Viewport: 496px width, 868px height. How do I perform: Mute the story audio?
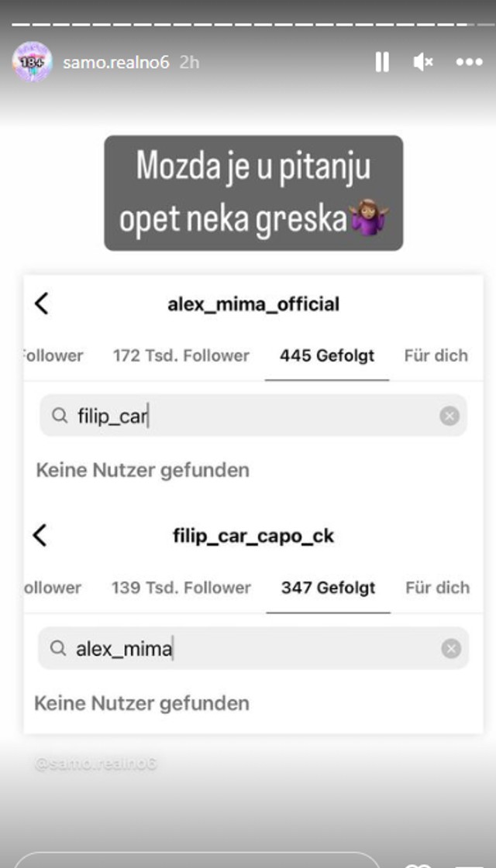(x=422, y=62)
